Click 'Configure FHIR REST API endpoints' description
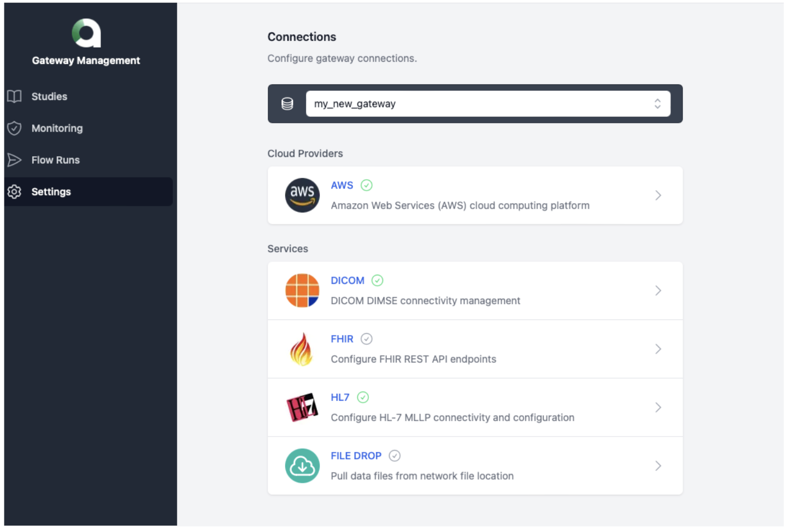Screen dimensions: 789x532 tap(413, 359)
